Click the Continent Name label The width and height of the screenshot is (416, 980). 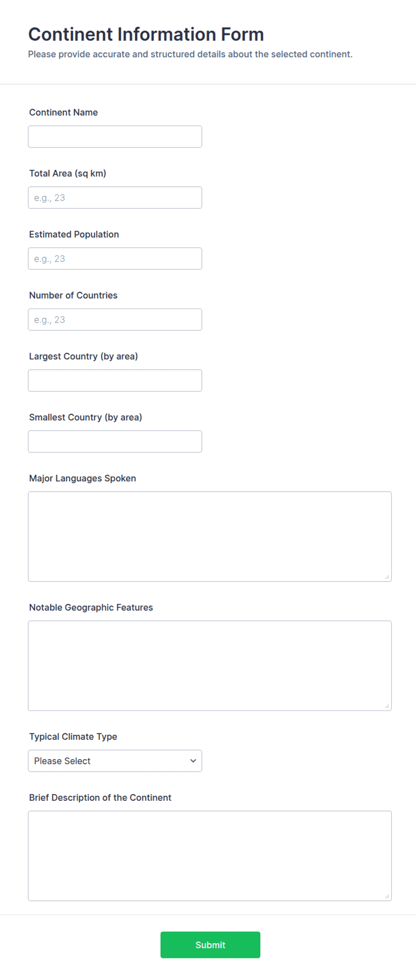64,112
